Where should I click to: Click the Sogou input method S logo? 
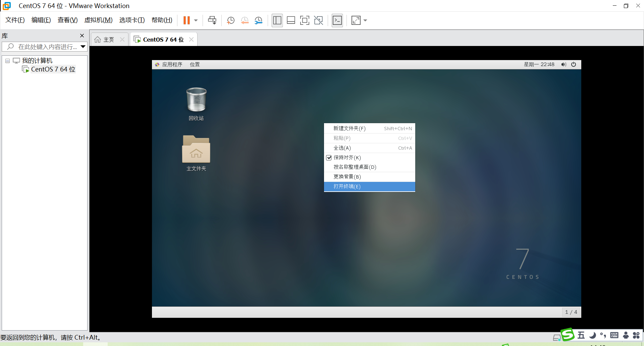point(568,335)
